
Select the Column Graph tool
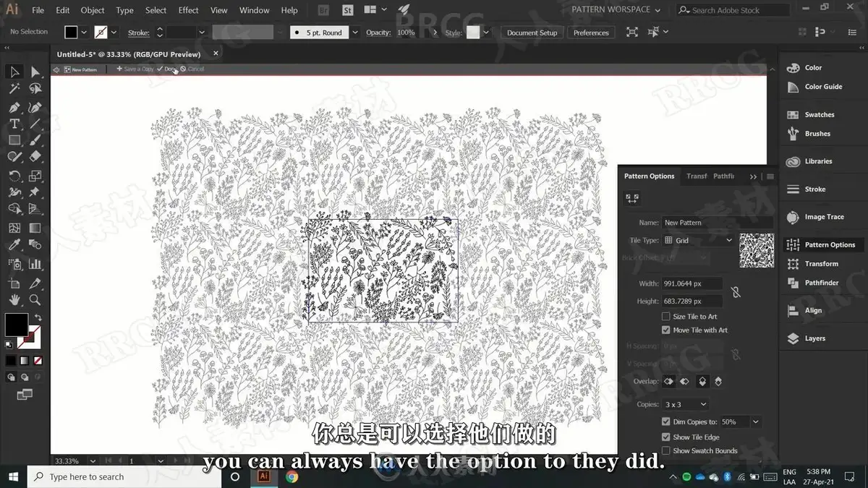35,264
